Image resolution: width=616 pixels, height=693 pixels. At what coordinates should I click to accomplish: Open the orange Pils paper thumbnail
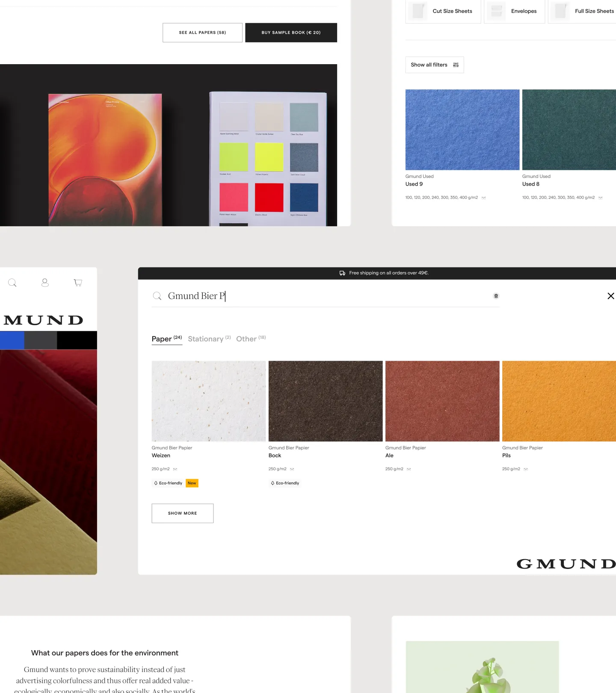[559, 401]
